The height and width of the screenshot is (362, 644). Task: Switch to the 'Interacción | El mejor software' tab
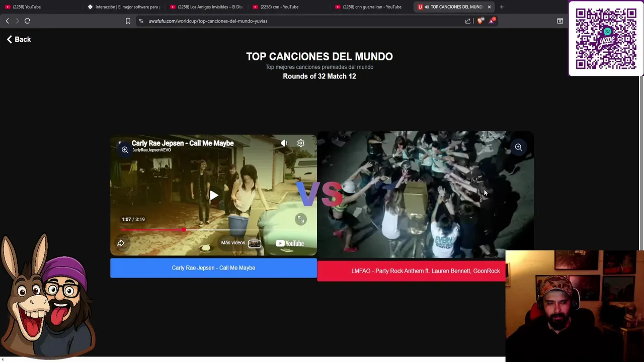click(124, 7)
